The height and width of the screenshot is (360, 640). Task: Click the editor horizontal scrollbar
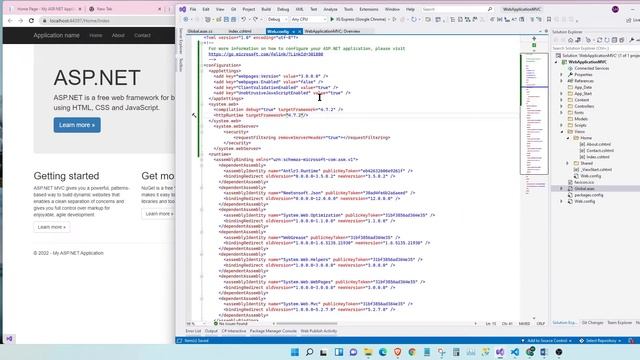click(x=306, y=324)
